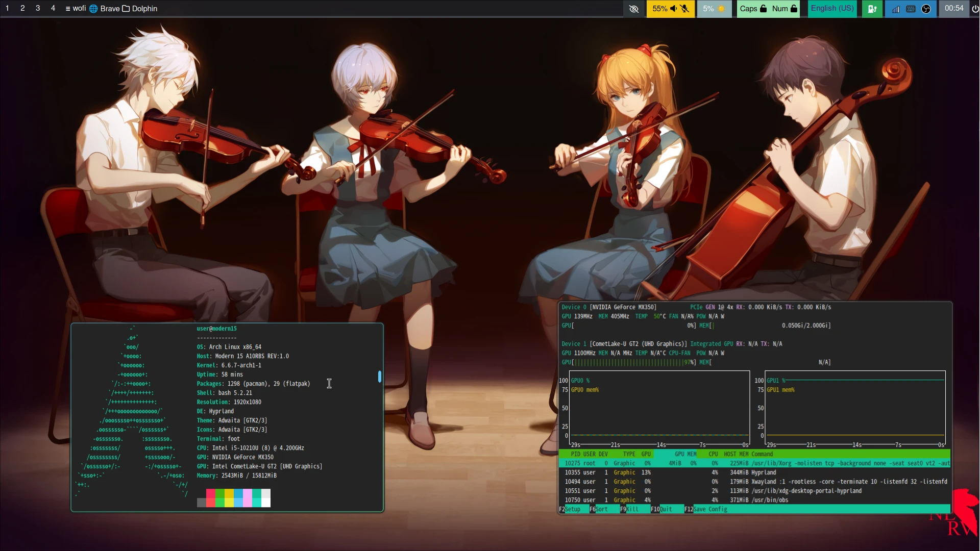Click the crossed-out eye idle inhibitor icon
The height and width of the screenshot is (551, 980).
pos(634,9)
